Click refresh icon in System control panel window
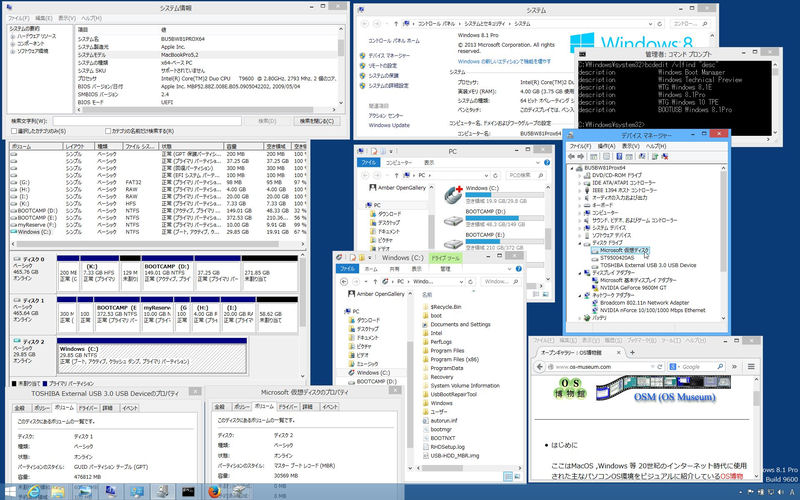Viewport: 800px width, 500px height. coord(660,24)
